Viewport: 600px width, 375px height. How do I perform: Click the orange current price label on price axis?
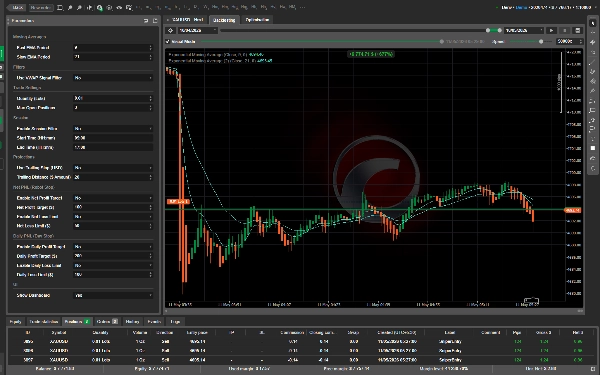(573, 210)
